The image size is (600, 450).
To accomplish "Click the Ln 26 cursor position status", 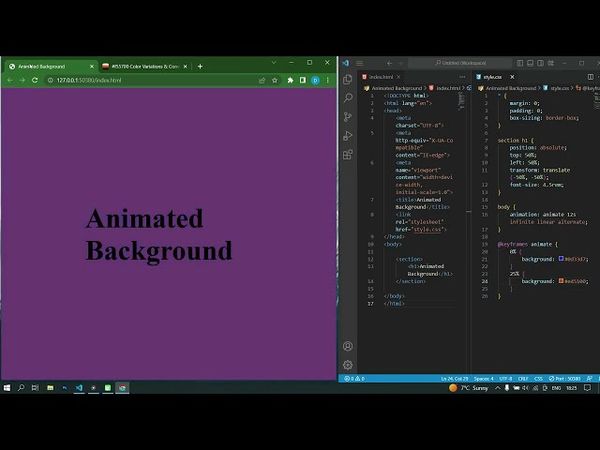I will (x=454, y=378).
